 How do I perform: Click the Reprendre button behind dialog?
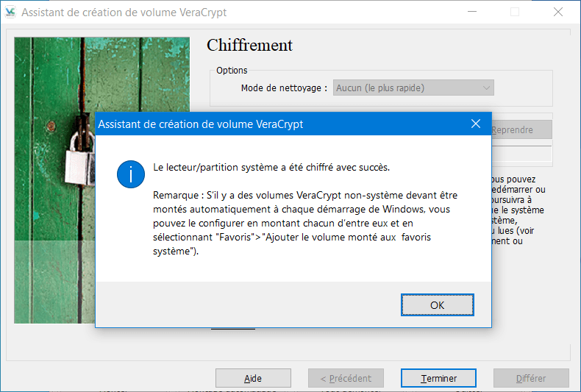pos(521,129)
